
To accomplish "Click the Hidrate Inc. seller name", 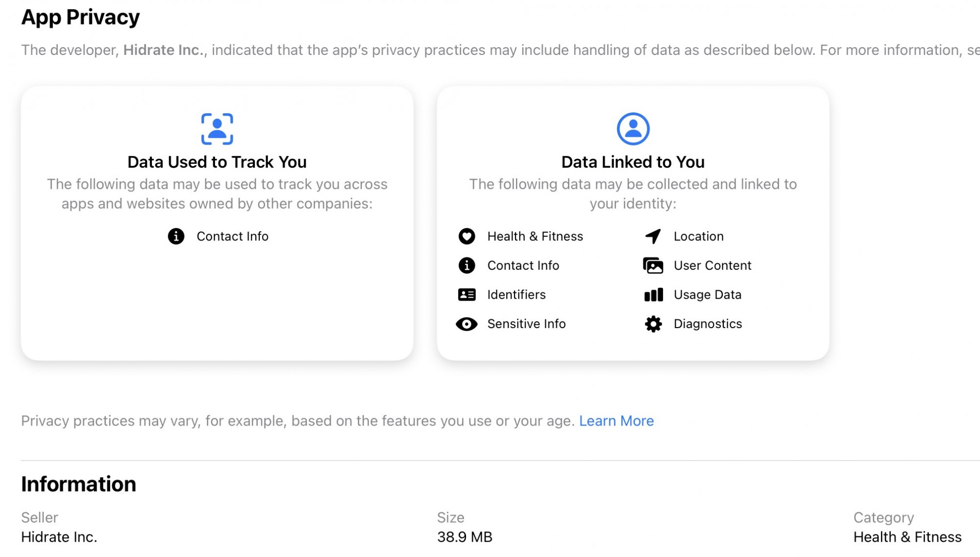I will click(x=59, y=537).
